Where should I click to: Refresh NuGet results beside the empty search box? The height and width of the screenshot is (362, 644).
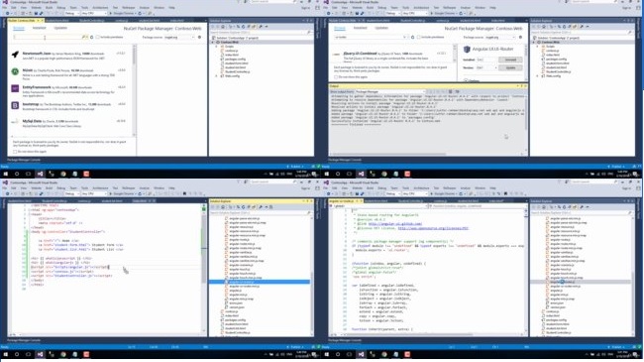[x=91, y=37]
